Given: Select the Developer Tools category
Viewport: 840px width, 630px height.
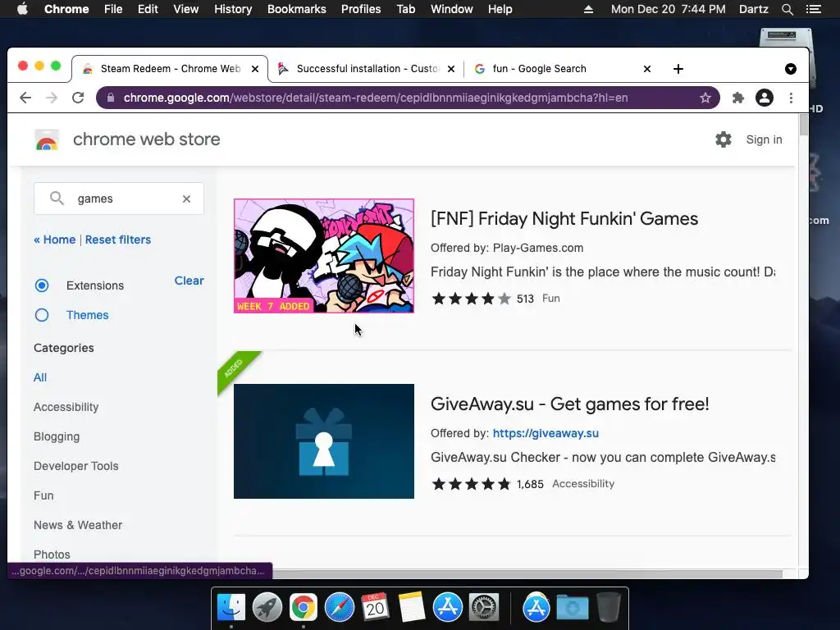Looking at the screenshot, I should 76,466.
